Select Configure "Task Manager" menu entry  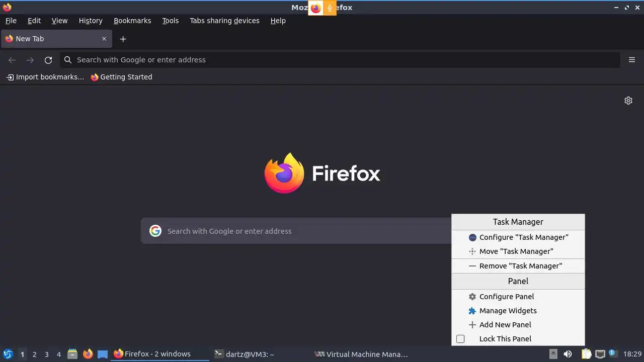[518, 237]
